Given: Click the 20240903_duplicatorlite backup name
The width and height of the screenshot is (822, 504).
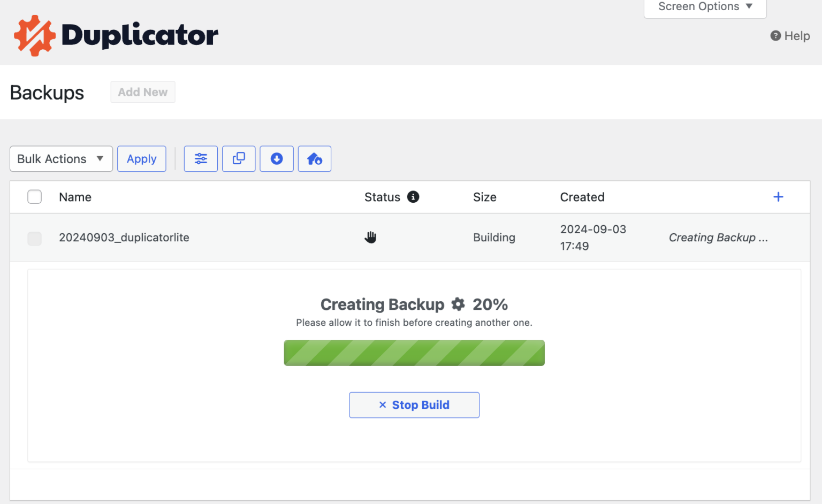Looking at the screenshot, I should 124,238.
